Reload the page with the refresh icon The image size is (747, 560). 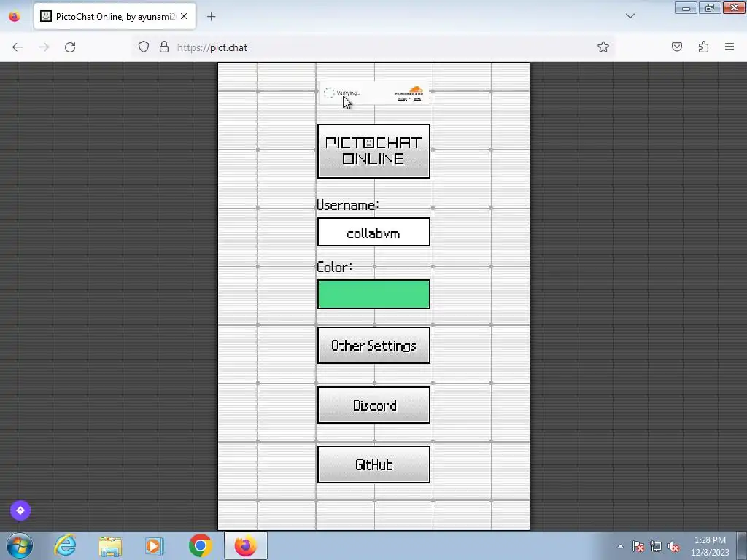(70, 47)
